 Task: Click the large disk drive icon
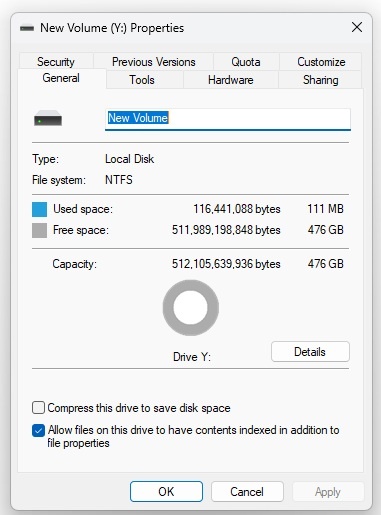(48, 118)
